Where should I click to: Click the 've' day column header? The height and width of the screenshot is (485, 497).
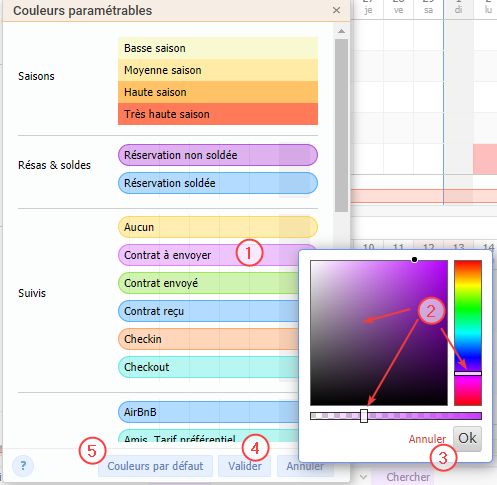(x=398, y=9)
